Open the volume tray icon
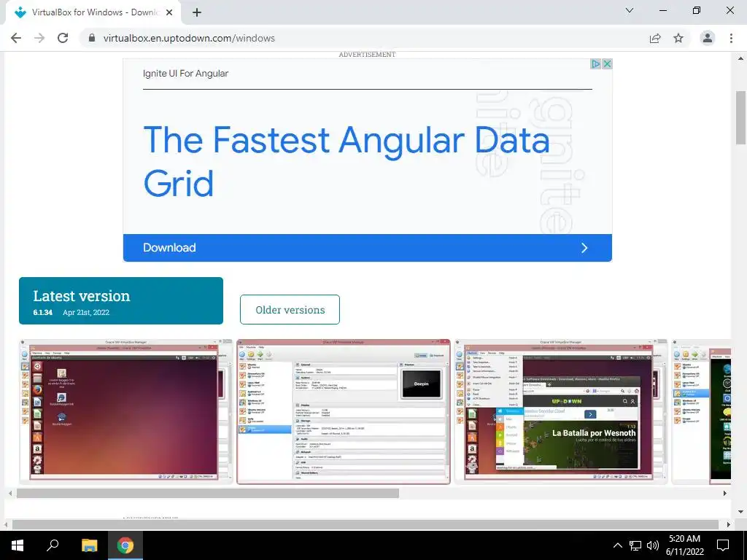 click(653, 545)
